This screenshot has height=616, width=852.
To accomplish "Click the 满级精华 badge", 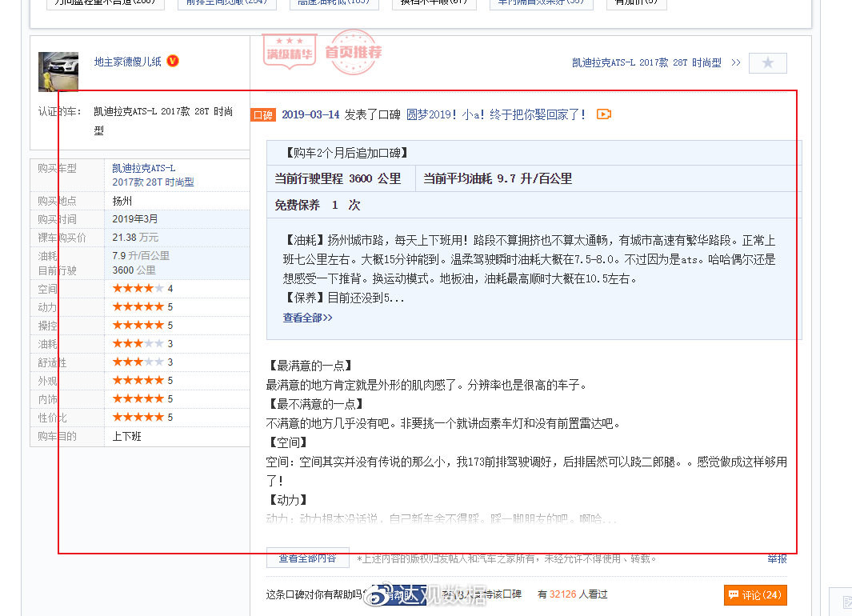I will pos(290,52).
